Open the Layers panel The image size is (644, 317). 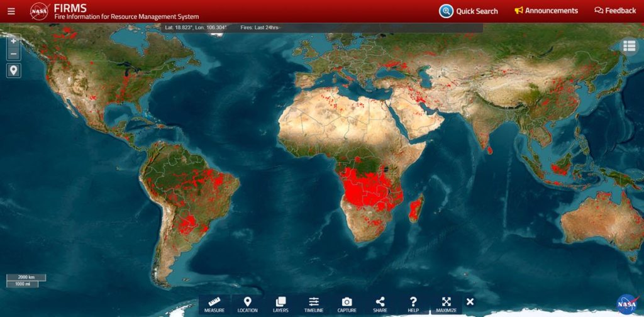(x=280, y=304)
